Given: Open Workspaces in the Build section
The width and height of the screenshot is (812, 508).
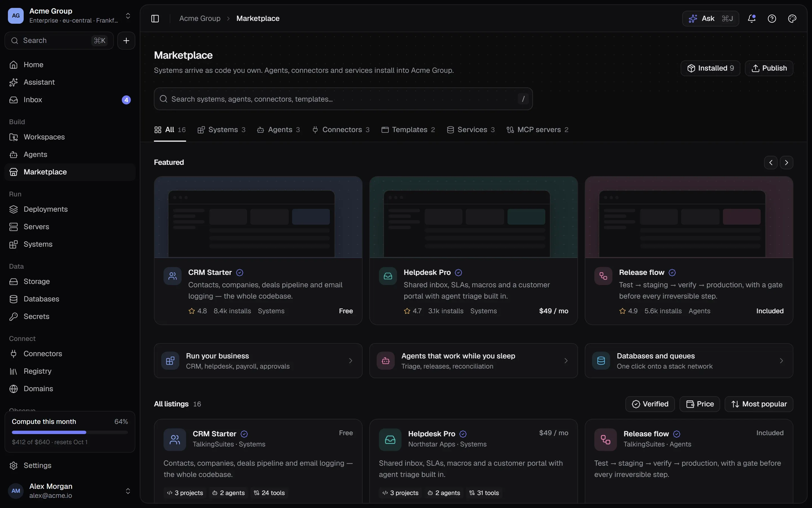Looking at the screenshot, I should (70, 137).
